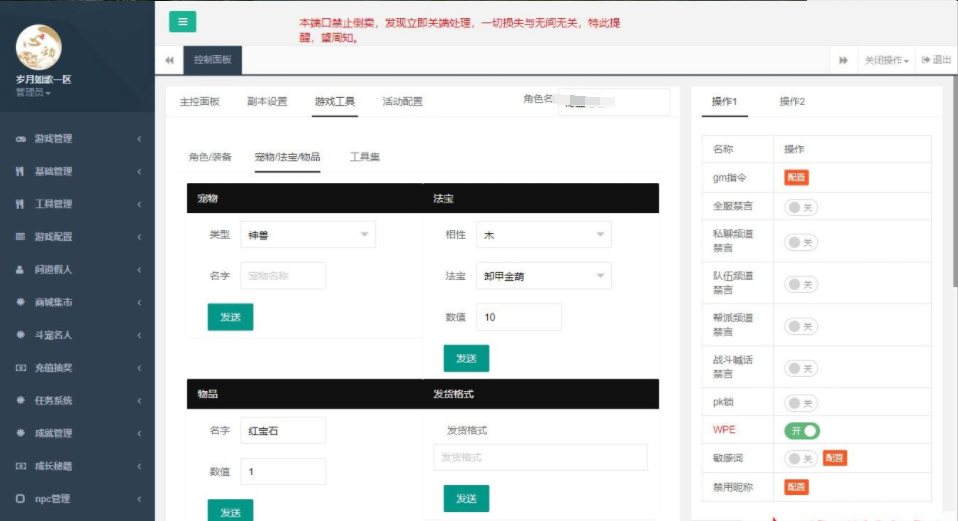958x521 pixels.
Task: Enable the pk锁 switch
Action: click(801, 403)
